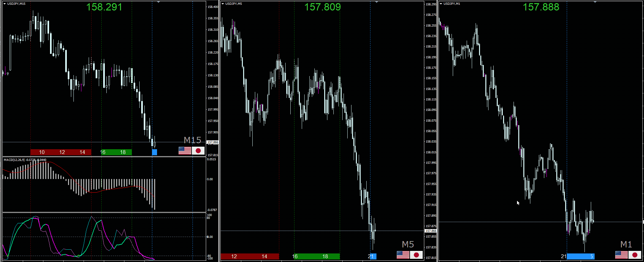The image size is (644, 262).
Task: Click the 158.040 value on the M15 price scale
Action: (213, 98)
